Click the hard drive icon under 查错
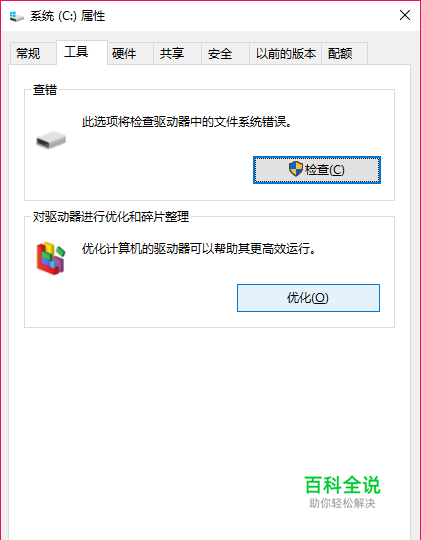 51,140
